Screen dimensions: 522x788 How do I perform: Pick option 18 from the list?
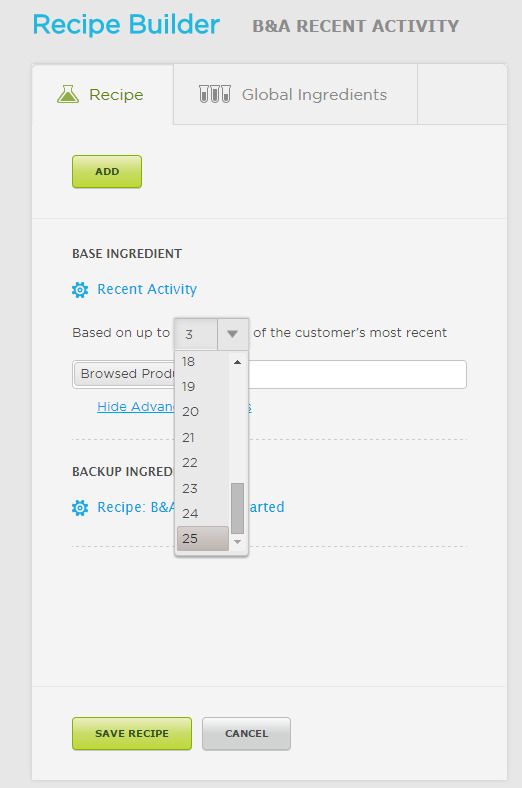tap(202, 362)
